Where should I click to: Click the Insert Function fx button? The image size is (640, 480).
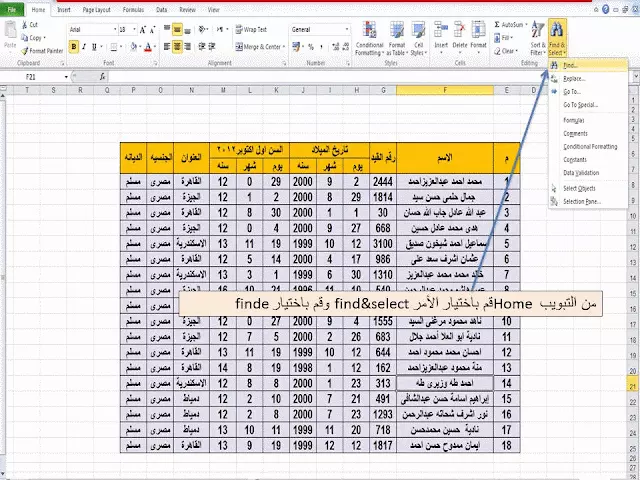(x=102, y=77)
